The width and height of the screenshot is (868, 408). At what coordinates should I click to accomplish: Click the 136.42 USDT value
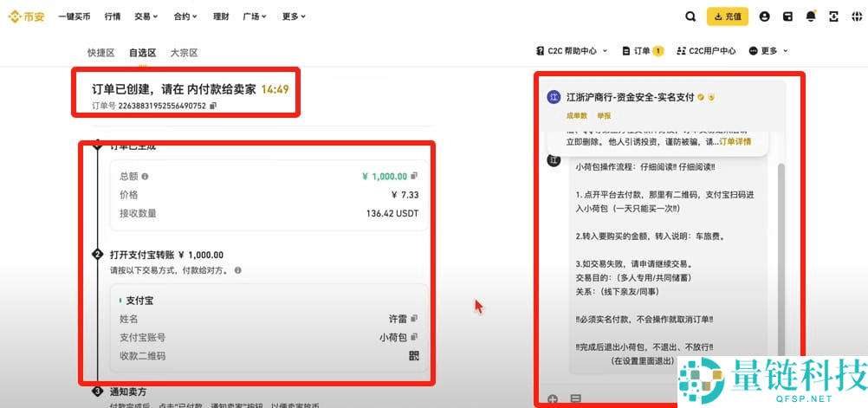[392, 214]
